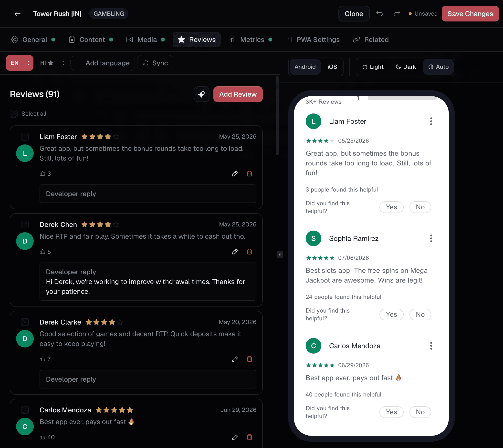Click the Clone button
This screenshot has height=448, width=503.
click(x=354, y=14)
